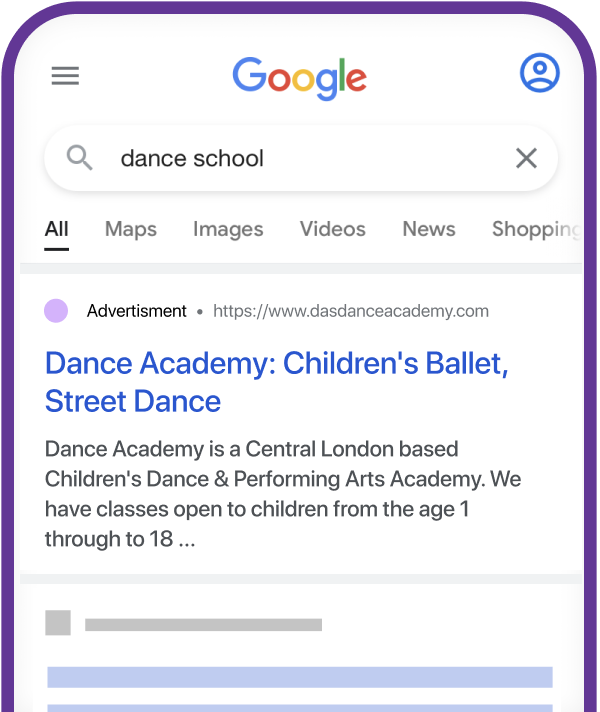600x712 pixels.
Task: Click the gray placeholder site name bar
Action: pyautogui.click(x=203, y=625)
